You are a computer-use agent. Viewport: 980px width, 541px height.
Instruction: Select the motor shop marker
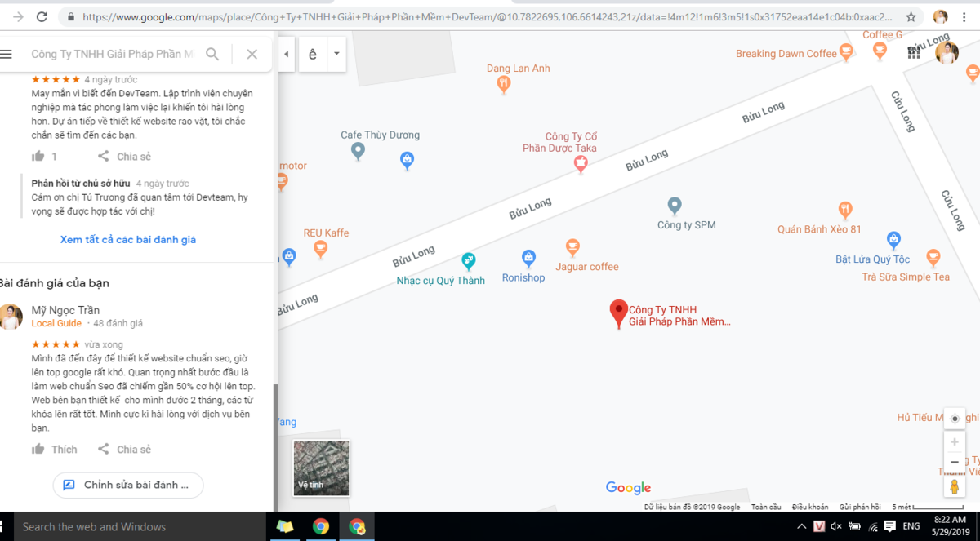[282, 181]
